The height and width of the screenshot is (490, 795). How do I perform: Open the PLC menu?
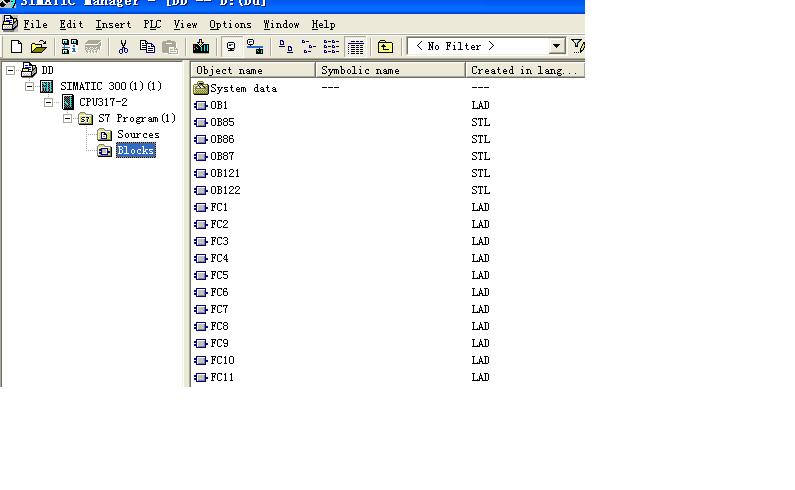152,24
